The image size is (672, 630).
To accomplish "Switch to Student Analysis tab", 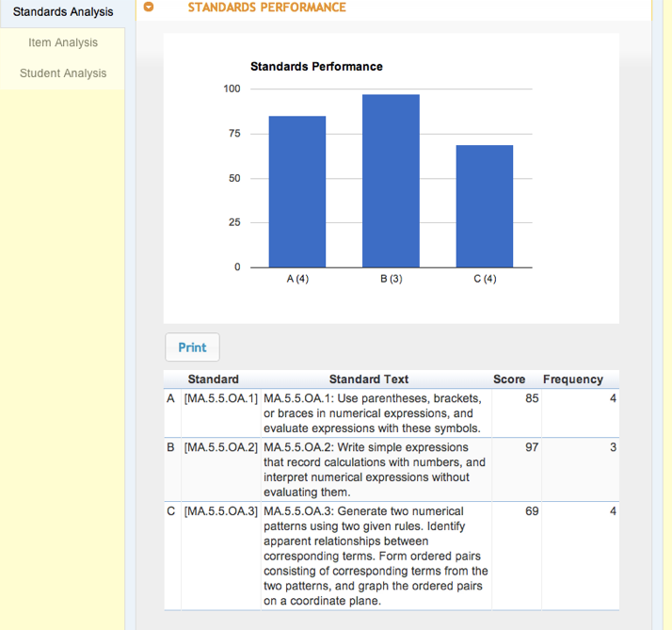I will point(63,73).
